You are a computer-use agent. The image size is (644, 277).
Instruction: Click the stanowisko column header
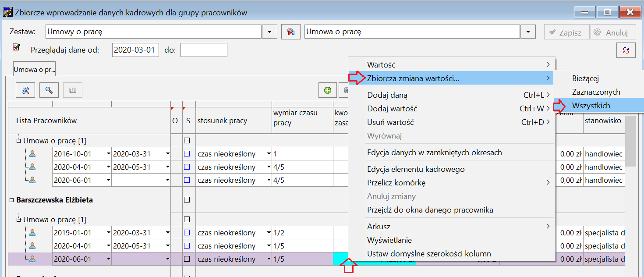(604, 121)
